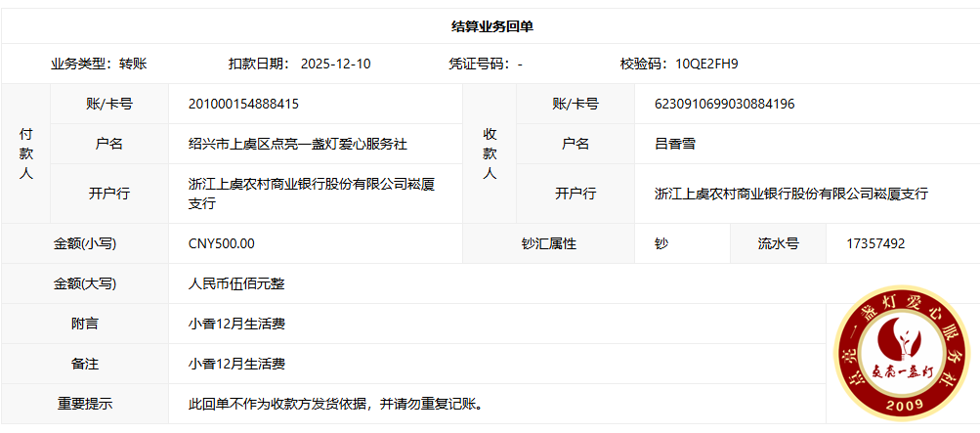Viewport: 980px width, 433px height.
Task: Select the verification code 10QE2FH9
Action: tap(706, 65)
